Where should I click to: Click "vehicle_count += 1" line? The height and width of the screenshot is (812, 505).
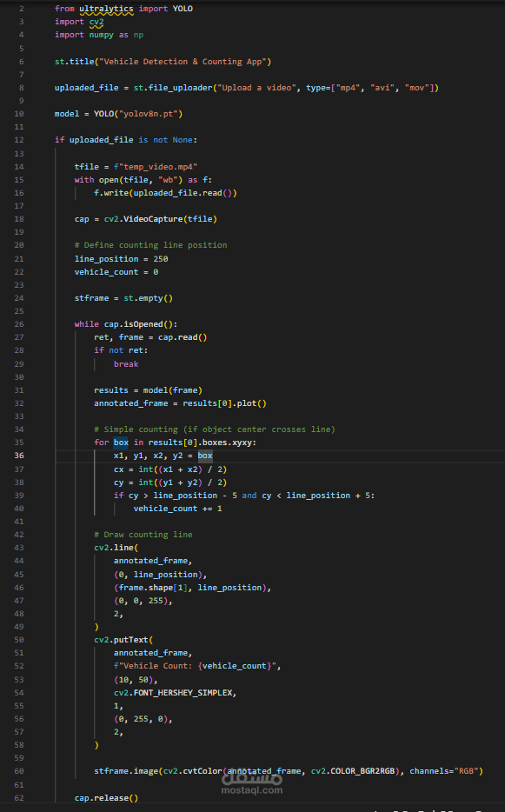(177, 509)
